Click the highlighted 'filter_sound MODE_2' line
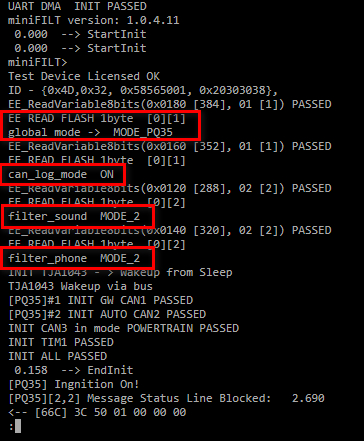This screenshot has width=364, height=441. (74, 216)
